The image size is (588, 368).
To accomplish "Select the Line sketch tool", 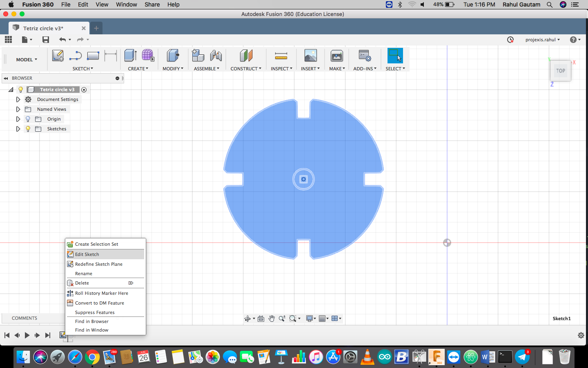I will coord(76,56).
